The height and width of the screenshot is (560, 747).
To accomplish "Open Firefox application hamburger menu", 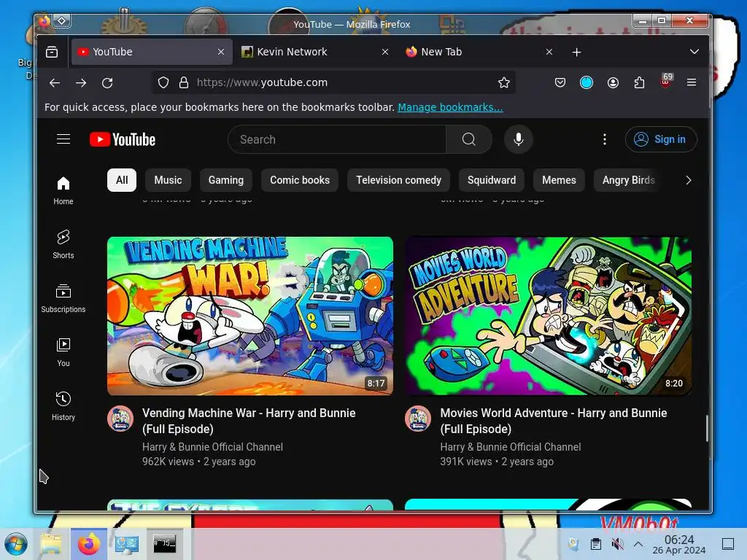I will 692,83.
